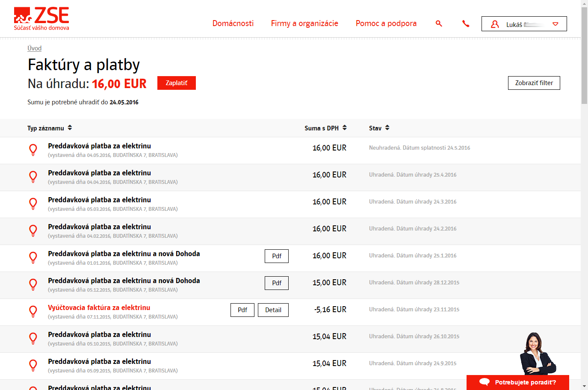Click bulb icon of invoice issued 05.10.2015
588x390 pixels.
33,339
